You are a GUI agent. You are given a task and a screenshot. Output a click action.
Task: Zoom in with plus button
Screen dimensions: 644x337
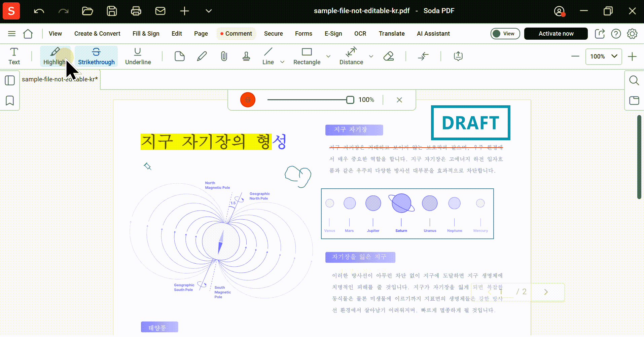point(632,56)
